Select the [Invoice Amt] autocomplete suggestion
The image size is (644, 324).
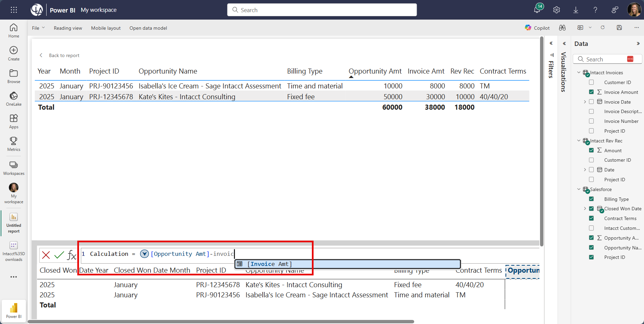pos(269,264)
